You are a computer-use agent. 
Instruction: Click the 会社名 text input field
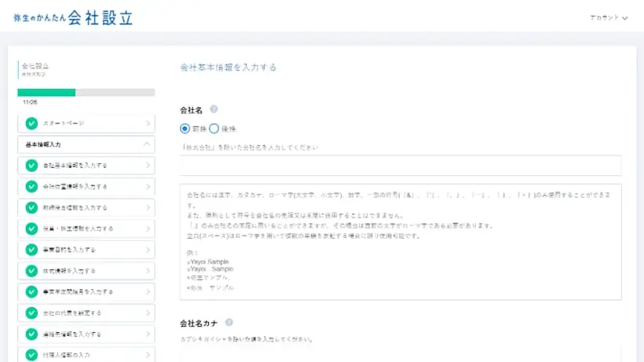[x=401, y=165]
